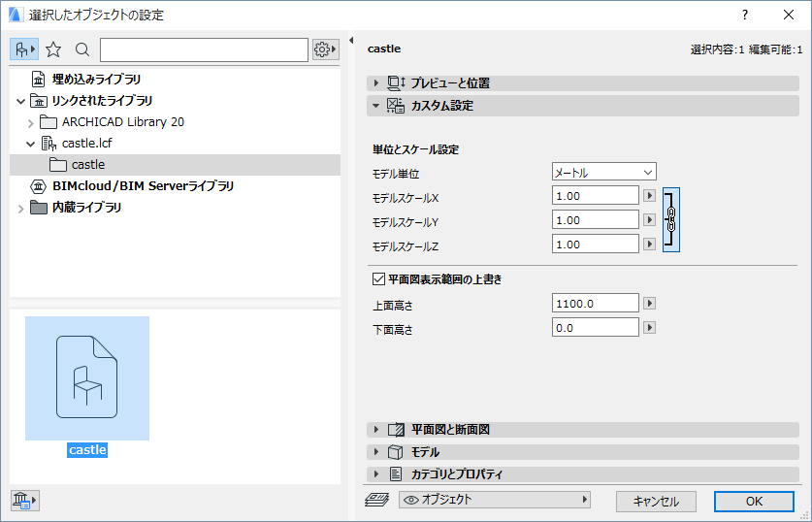Open arrow menu beside 下面高さ
Screen dimensions: 812x522
[x=649, y=328]
